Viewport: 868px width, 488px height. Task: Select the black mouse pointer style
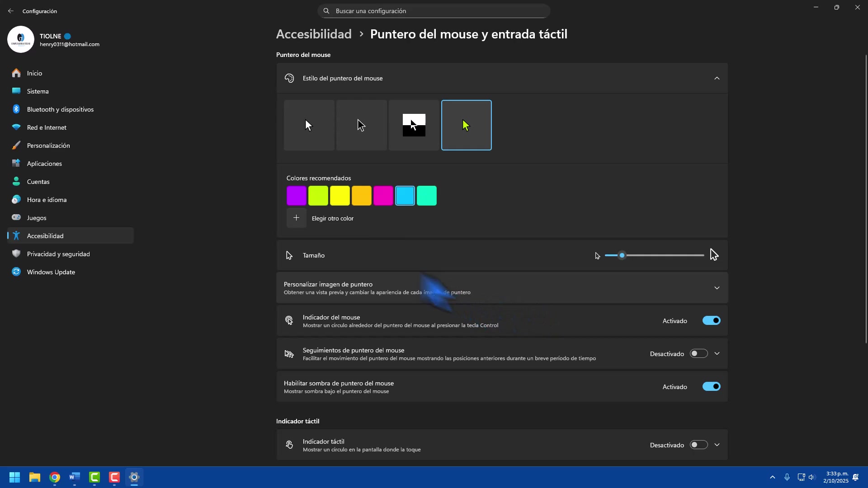362,125
